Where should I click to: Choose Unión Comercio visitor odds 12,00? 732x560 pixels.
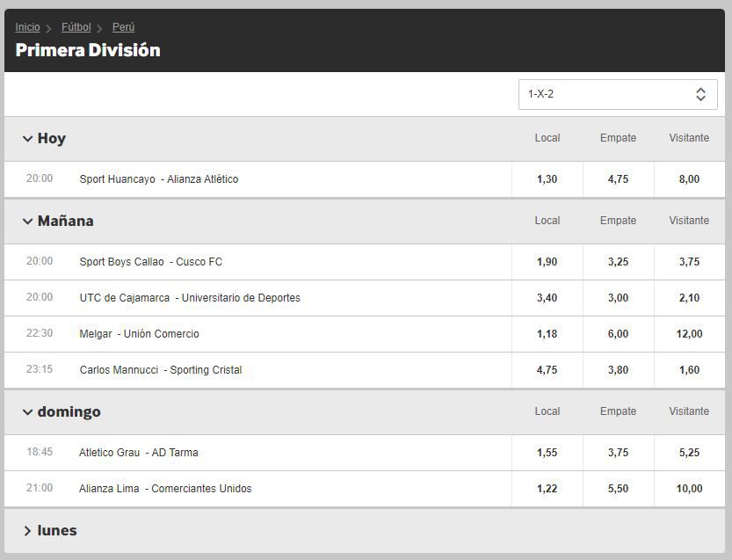point(689,334)
